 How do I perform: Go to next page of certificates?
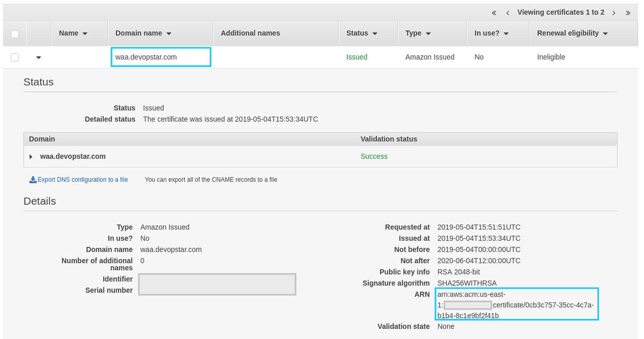click(613, 12)
